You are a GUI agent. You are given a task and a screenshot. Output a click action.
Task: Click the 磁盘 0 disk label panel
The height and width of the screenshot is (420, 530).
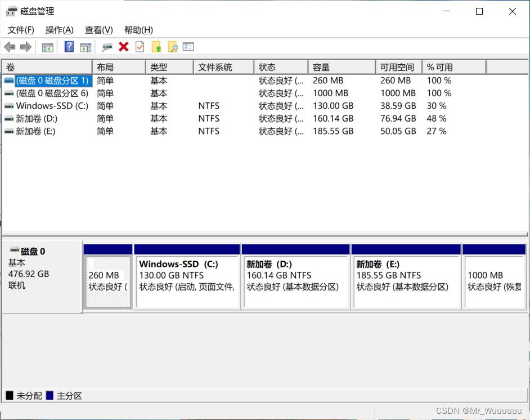[x=42, y=276]
